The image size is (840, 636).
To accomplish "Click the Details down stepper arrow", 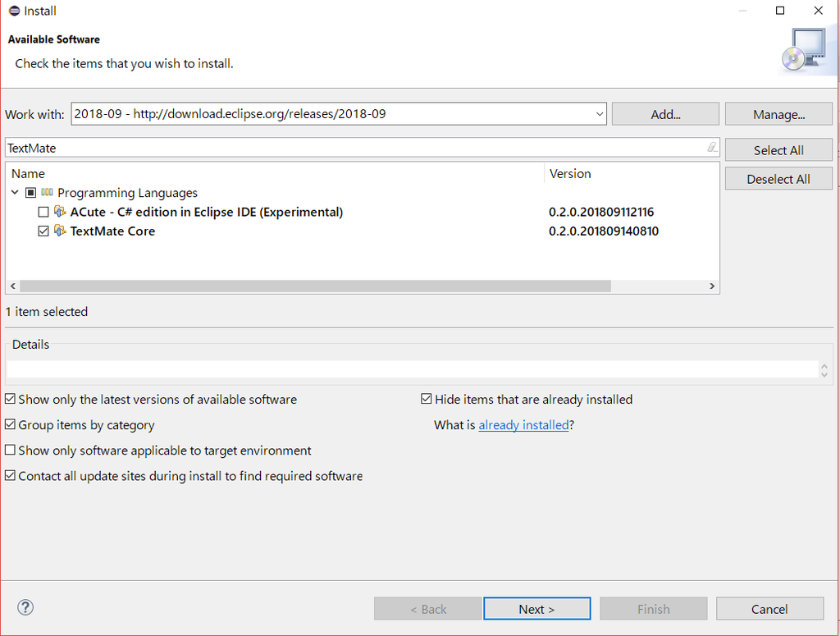I will click(824, 374).
